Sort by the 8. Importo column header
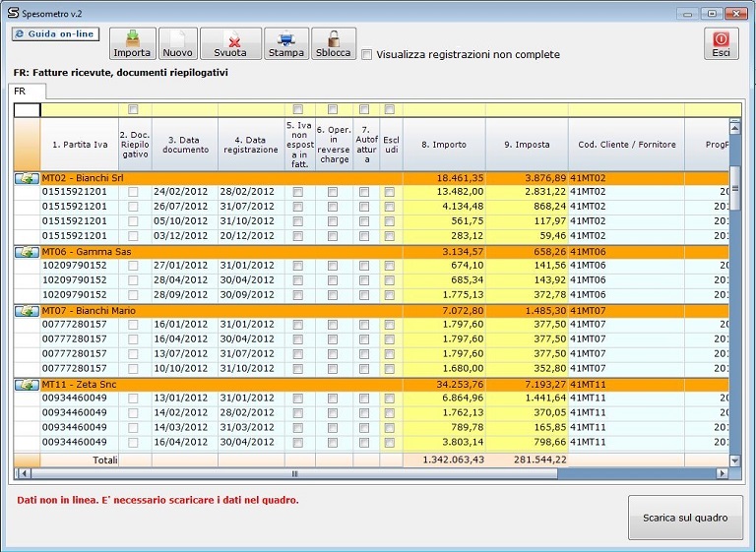The height and width of the screenshot is (552, 756). pos(444,145)
